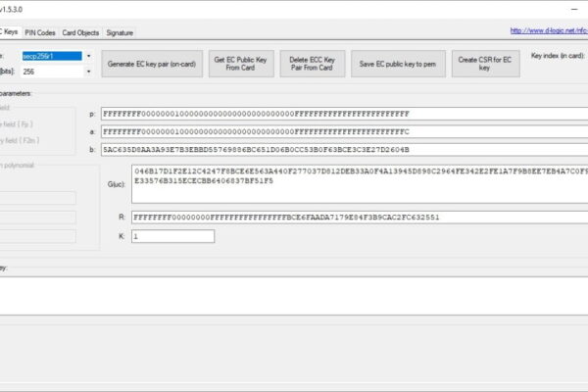Expand the secp256r1 curve name dropdown

click(x=89, y=56)
